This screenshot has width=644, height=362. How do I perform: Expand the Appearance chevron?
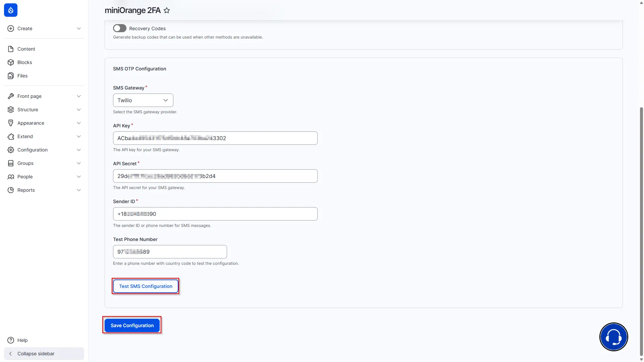79,123
